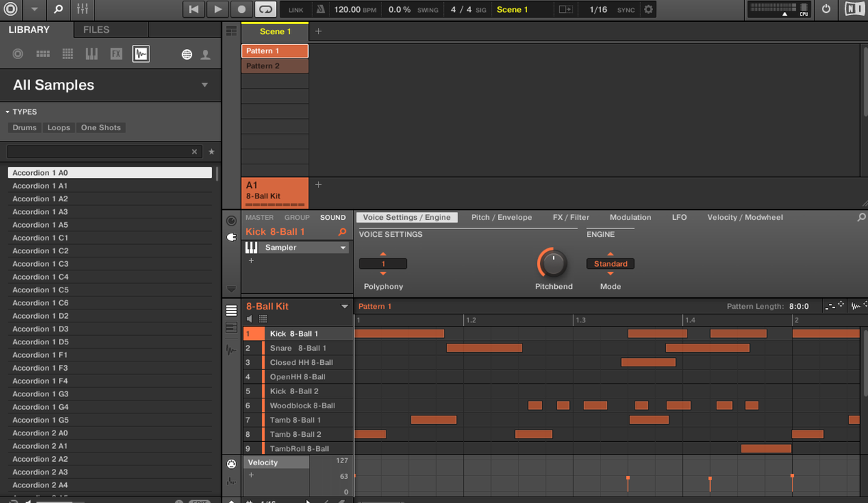This screenshot has height=503, width=868.
Task: Filter by the Drums type tag
Action: point(24,128)
